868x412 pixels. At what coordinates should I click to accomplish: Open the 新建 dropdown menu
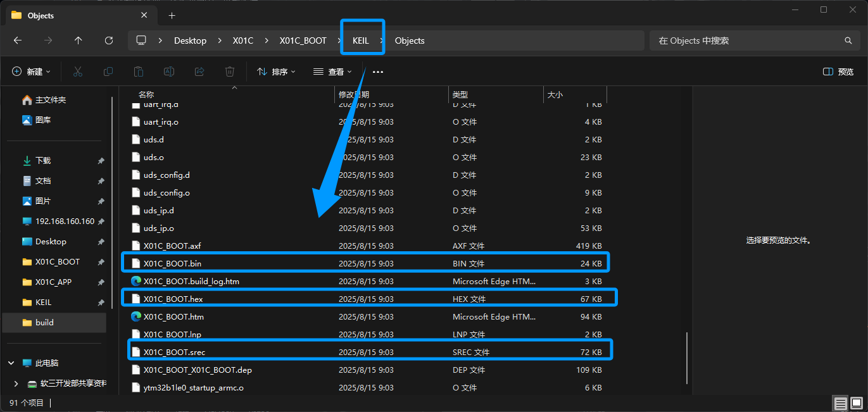click(31, 72)
